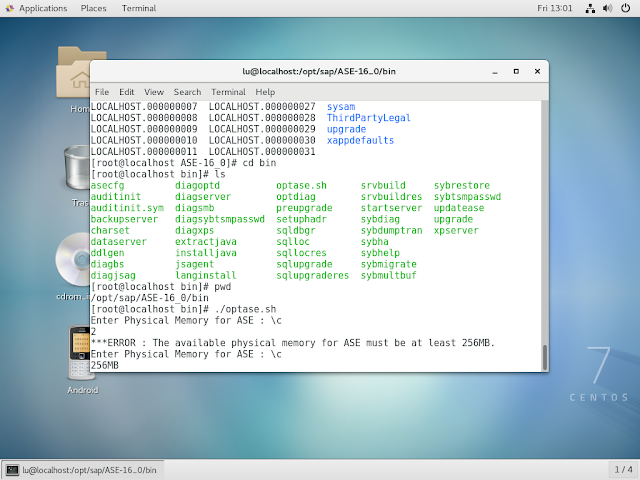Click the 'optase.sh' file name
Image resolution: width=640 pixels, height=480 pixels.
point(301,185)
